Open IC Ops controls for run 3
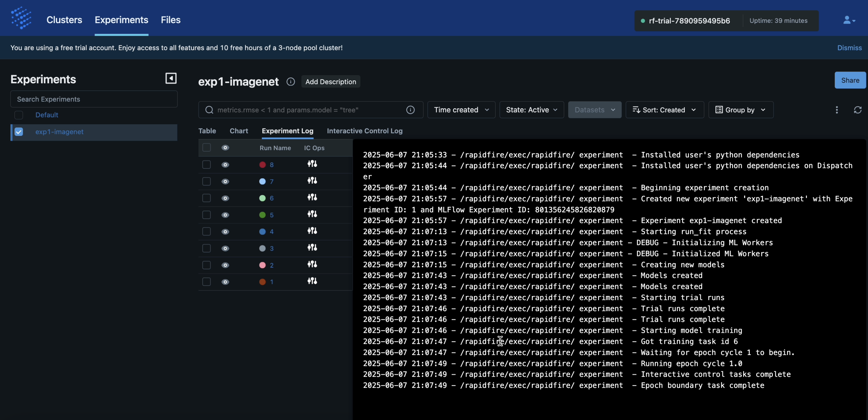Viewport: 868px width, 420px height. [312, 247]
